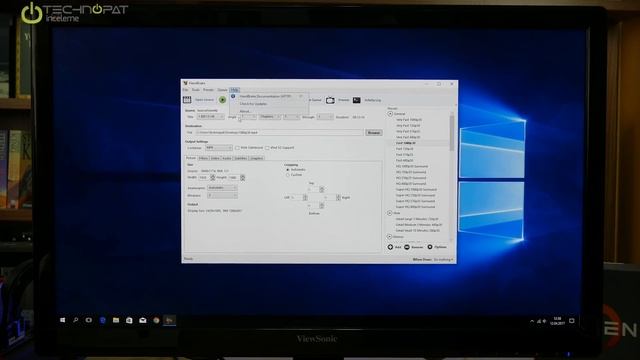Click the Bottom crop stepper
Viewport: 640px width, 360px height.
tap(322, 206)
